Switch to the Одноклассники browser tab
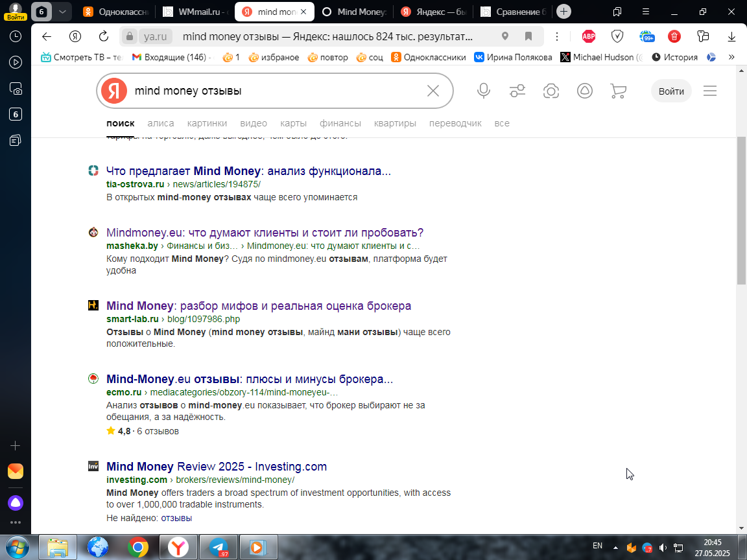The height and width of the screenshot is (560, 747). click(x=116, y=12)
